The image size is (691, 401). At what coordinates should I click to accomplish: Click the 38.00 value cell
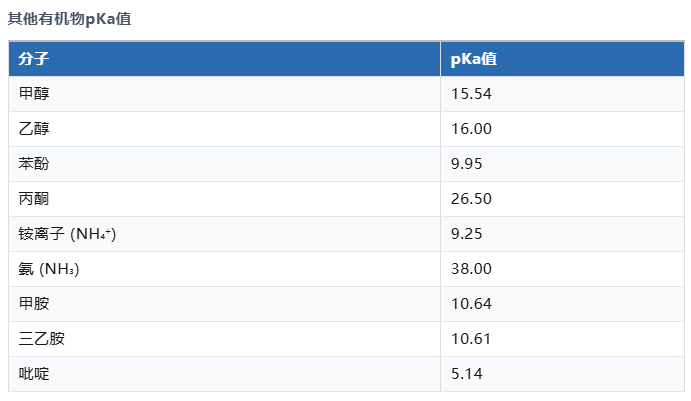471,269
